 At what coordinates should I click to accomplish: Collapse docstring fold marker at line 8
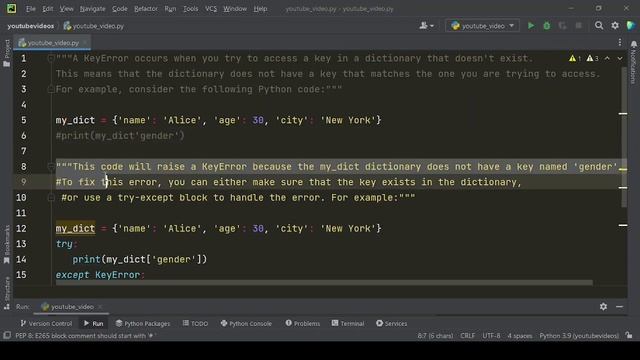tap(51, 167)
